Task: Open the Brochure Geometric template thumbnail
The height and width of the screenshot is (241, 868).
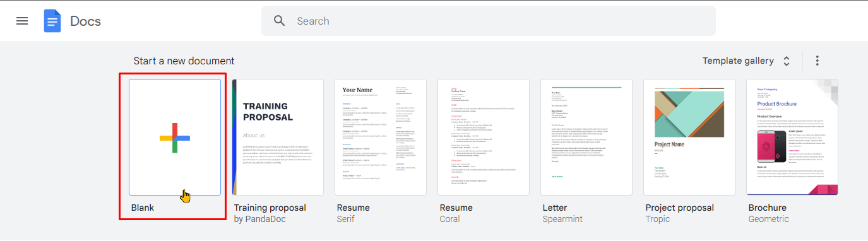Action: pyautogui.click(x=792, y=137)
